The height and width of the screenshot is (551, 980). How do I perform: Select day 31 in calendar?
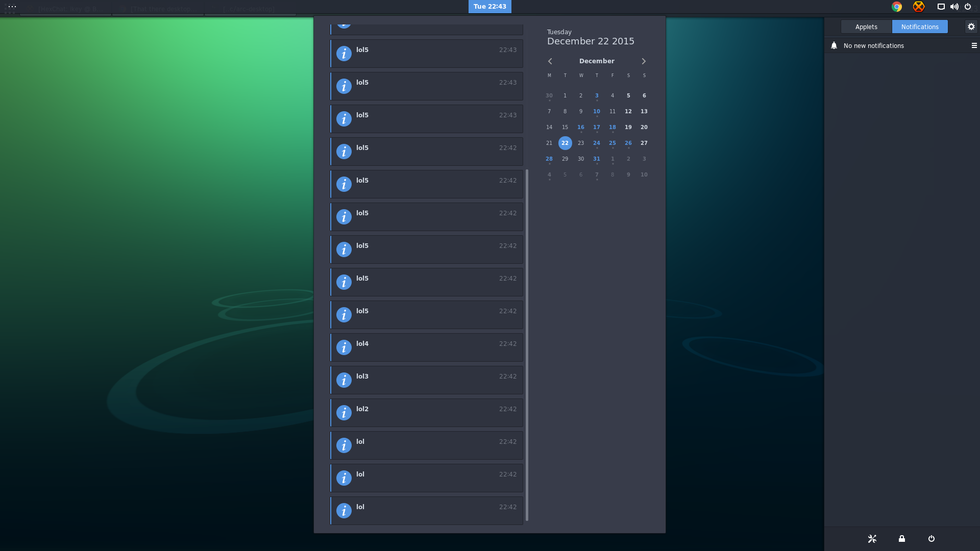pos(597,159)
